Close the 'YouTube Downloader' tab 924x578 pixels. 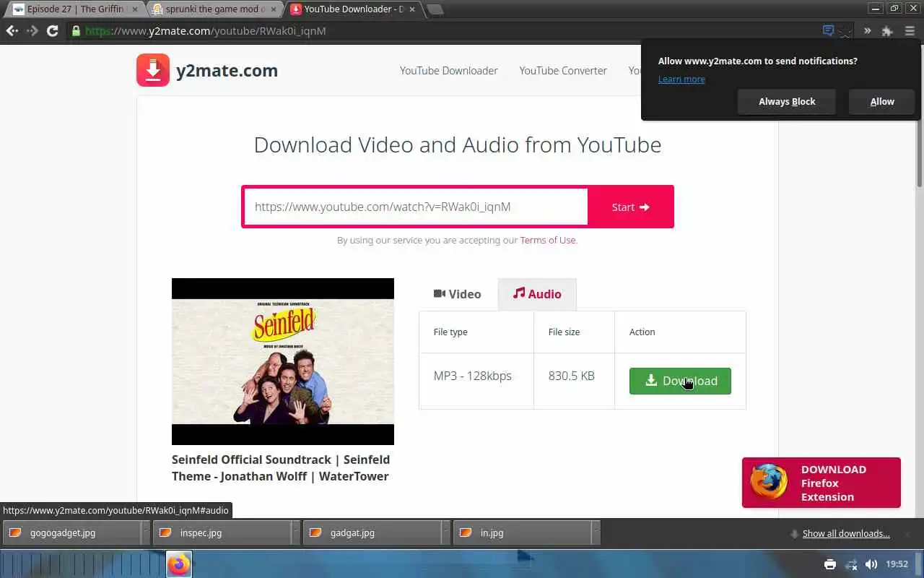click(x=414, y=9)
